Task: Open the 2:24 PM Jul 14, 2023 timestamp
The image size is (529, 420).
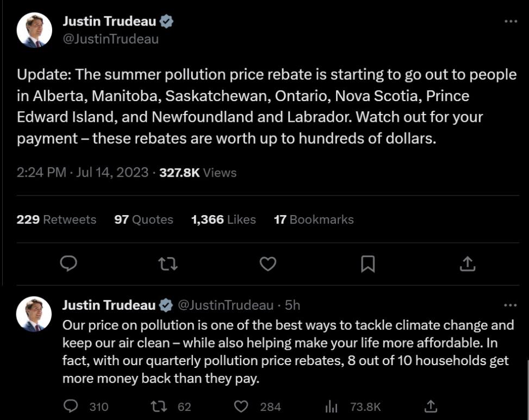Action: coord(83,173)
